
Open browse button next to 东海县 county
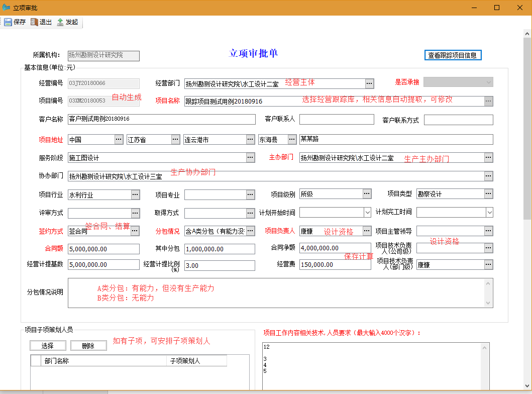coord(292,139)
